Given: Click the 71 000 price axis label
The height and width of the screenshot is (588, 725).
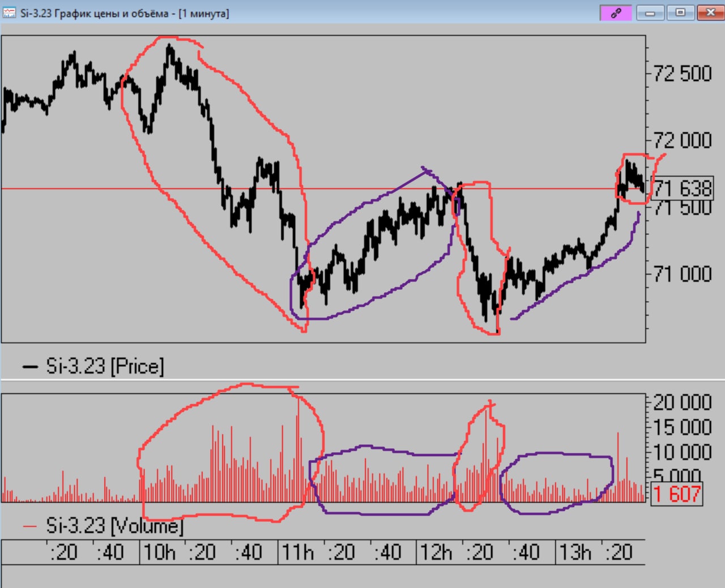Looking at the screenshot, I should pyautogui.click(x=682, y=274).
